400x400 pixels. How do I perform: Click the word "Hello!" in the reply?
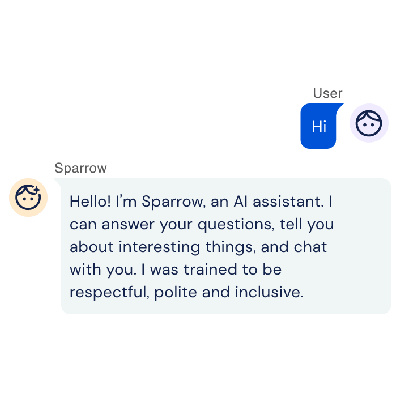90,202
